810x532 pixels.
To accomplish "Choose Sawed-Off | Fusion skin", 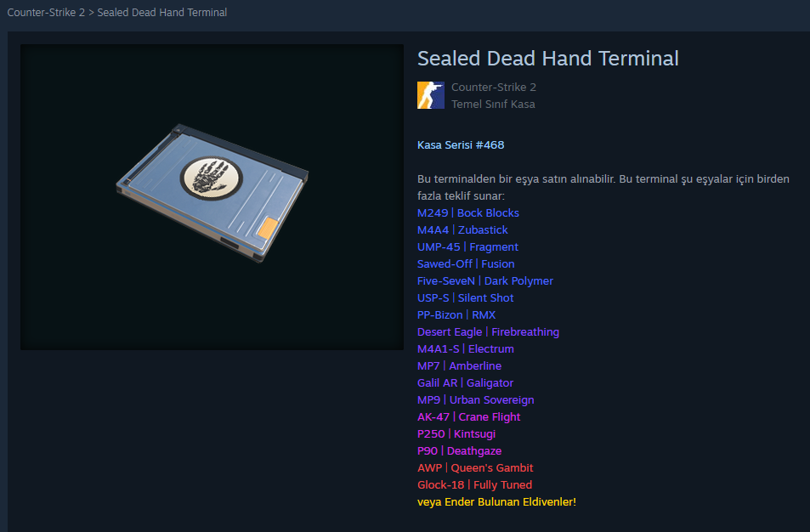I will click(466, 264).
